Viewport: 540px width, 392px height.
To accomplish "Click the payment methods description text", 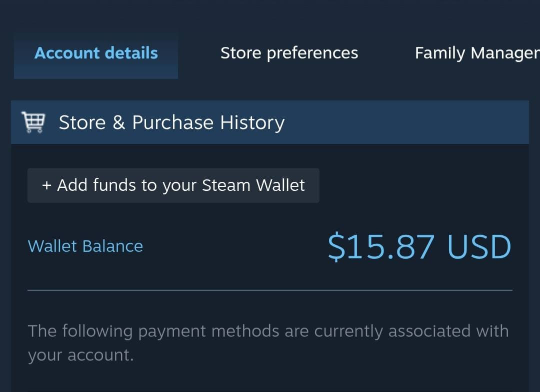I will pyautogui.click(x=269, y=343).
